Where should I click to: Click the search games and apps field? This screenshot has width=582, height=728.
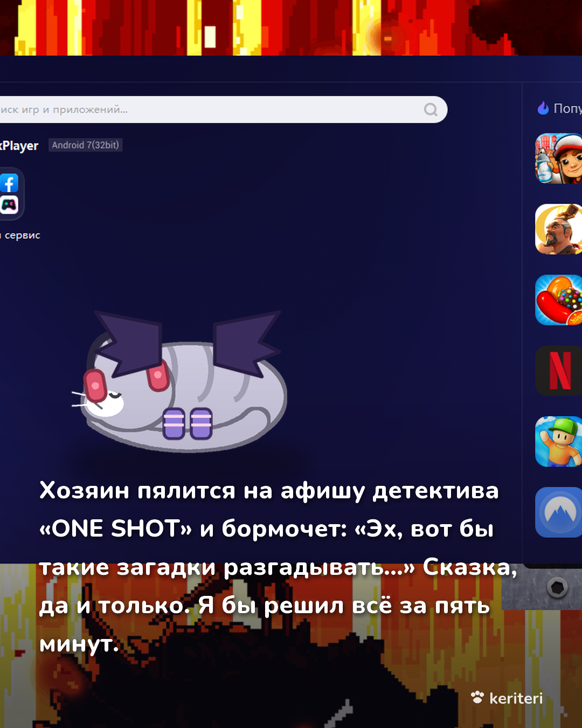coord(223,109)
